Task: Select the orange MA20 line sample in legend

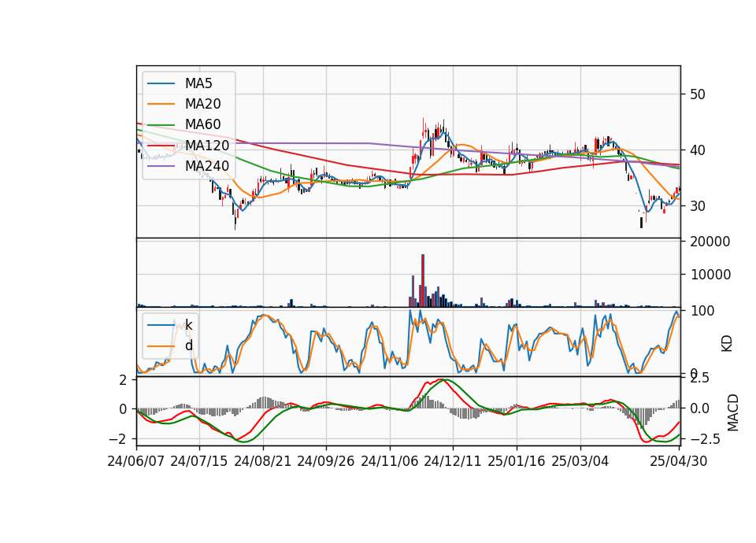Action: pos(161,104)
